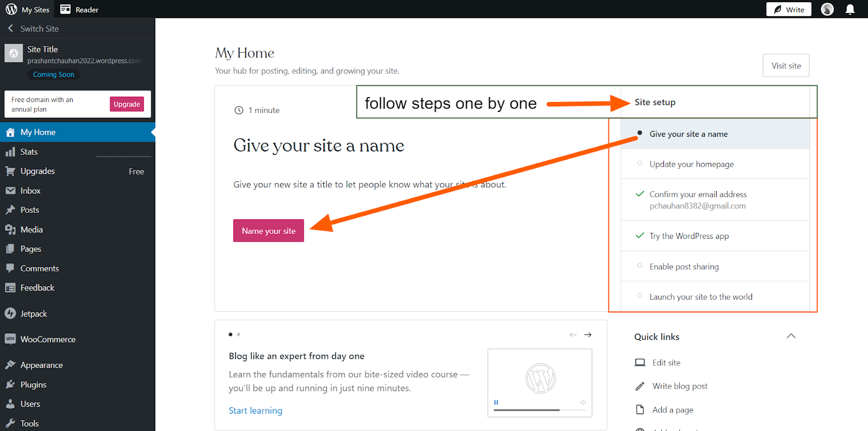Click the Visit site button
Screen dimensions: 868x431
[x=786, y=66]
